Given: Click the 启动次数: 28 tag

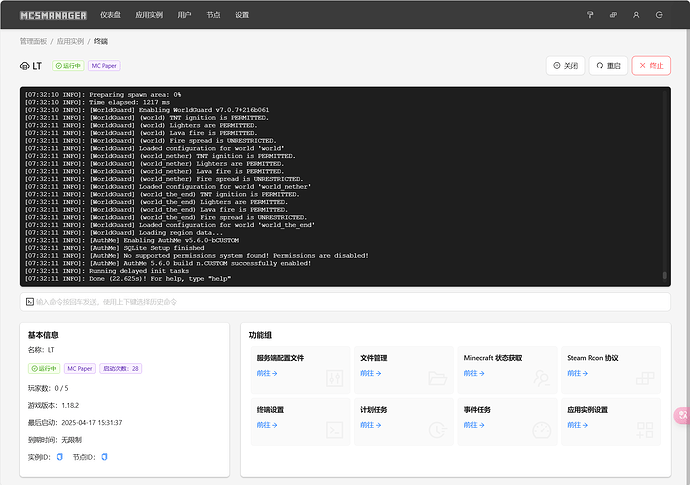Looking at the screenshot, I should click(121, 368).
